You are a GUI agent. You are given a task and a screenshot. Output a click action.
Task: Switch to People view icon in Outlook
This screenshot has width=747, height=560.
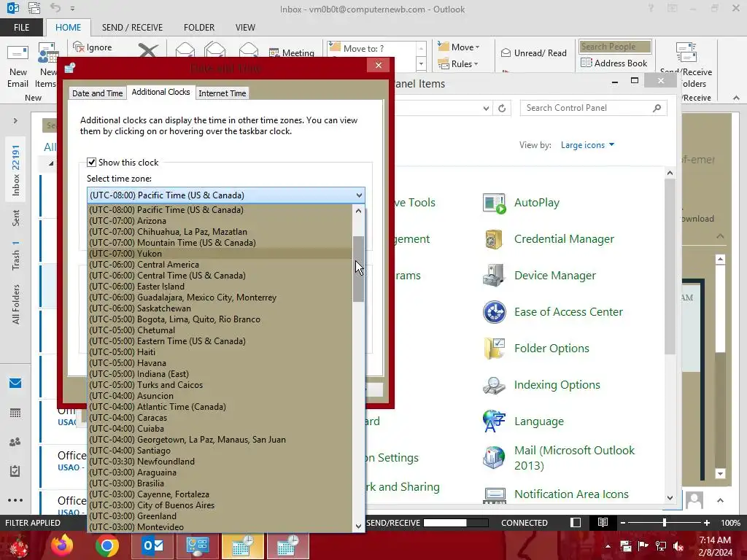[15, 442]
